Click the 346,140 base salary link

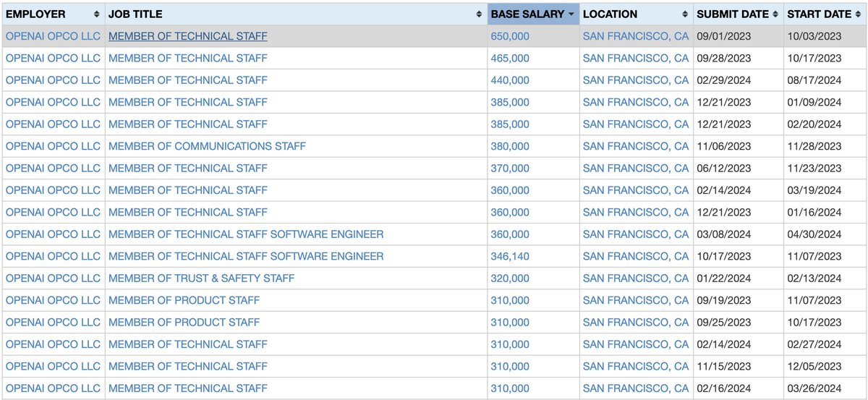pos(509,256)
